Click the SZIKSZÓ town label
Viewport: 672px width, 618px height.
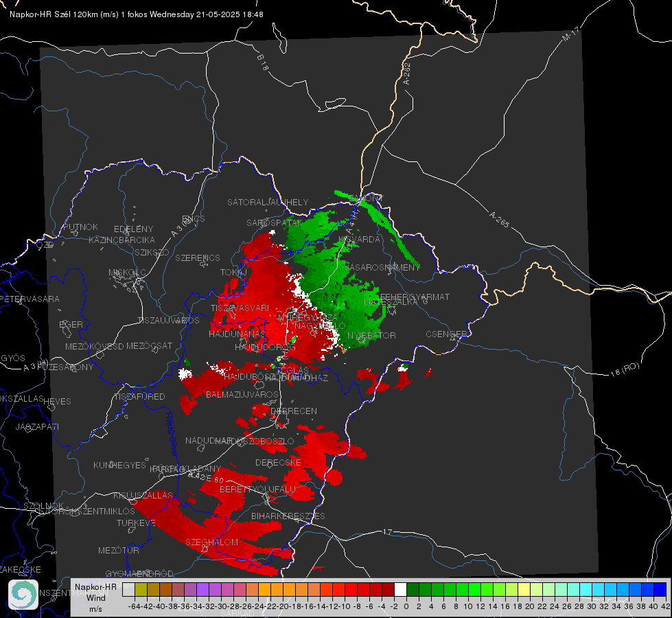152,252
